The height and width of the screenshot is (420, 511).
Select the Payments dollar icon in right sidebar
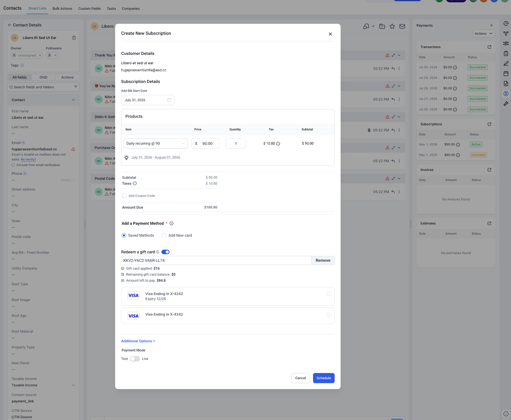pos(506,94)
